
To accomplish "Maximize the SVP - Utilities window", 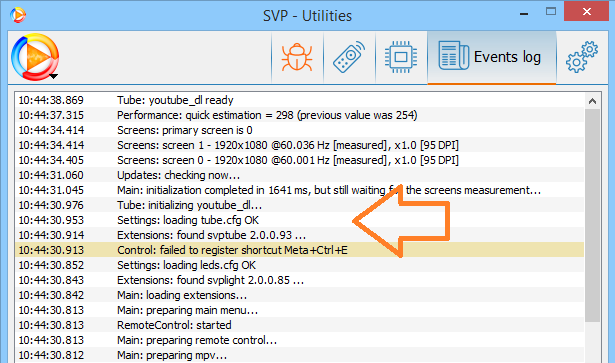I will tap(551, 11).
